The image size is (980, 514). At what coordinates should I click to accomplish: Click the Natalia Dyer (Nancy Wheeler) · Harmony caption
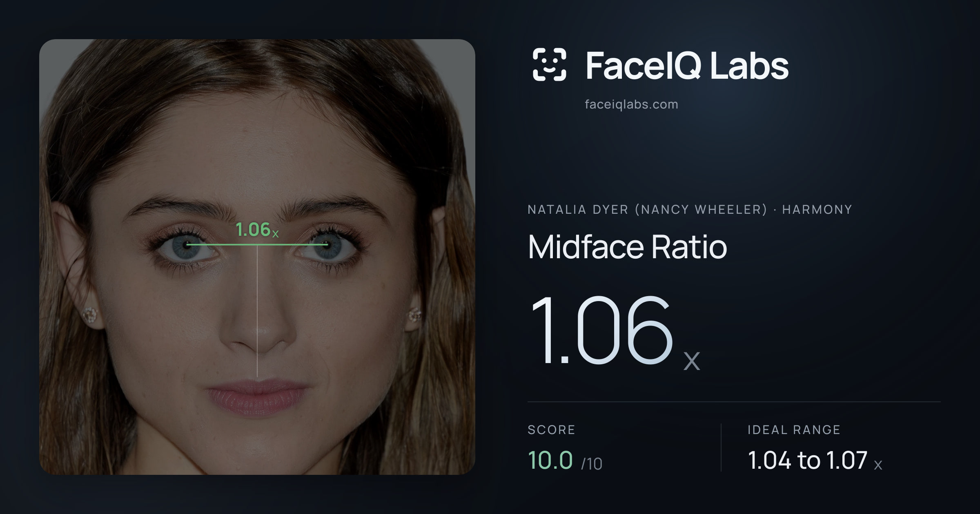[690, 210]
